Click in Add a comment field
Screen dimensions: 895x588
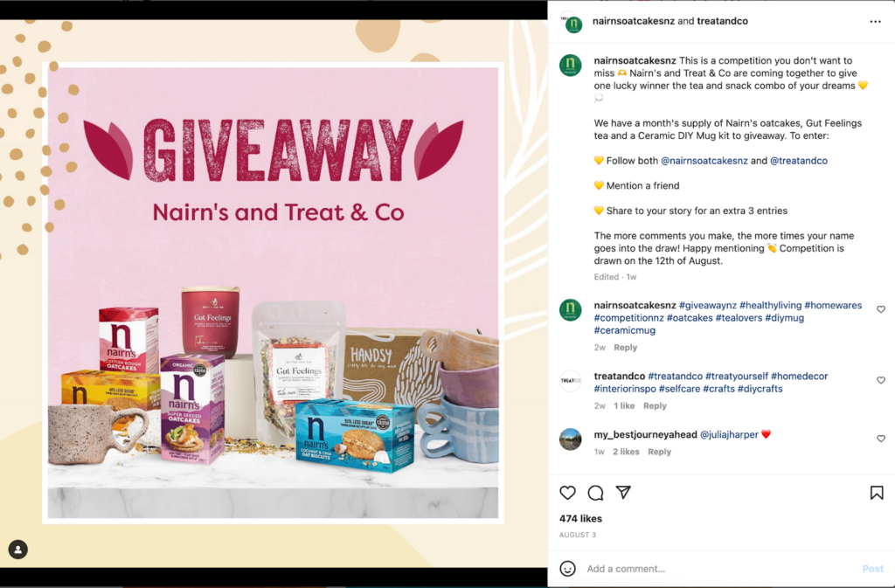coord(719,569)
